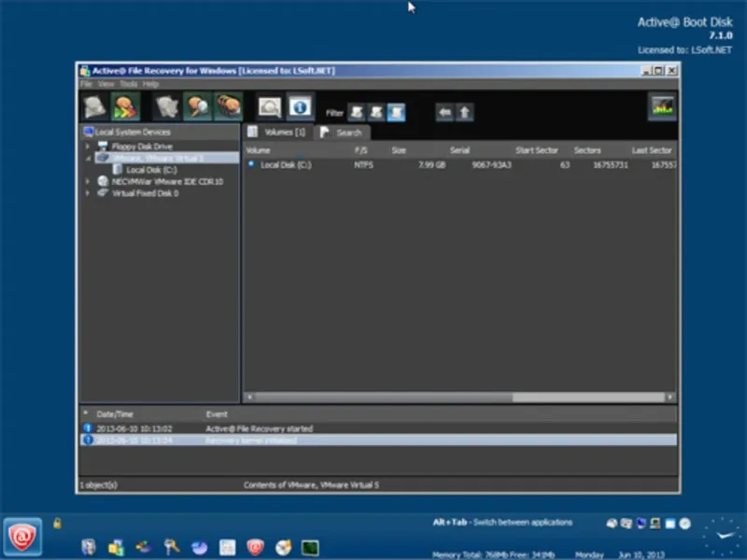This screenshot has width=747, height=560.
Task: Expand the Virtual Fixed Disk 0 node
Action: pyautogui.click(x=88, y=193)
